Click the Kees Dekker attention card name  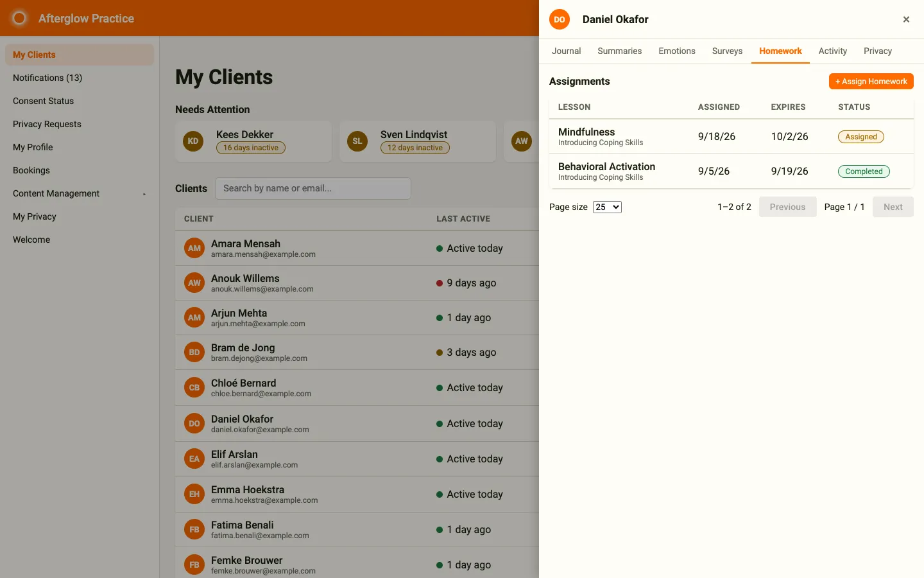coord(244,134)
